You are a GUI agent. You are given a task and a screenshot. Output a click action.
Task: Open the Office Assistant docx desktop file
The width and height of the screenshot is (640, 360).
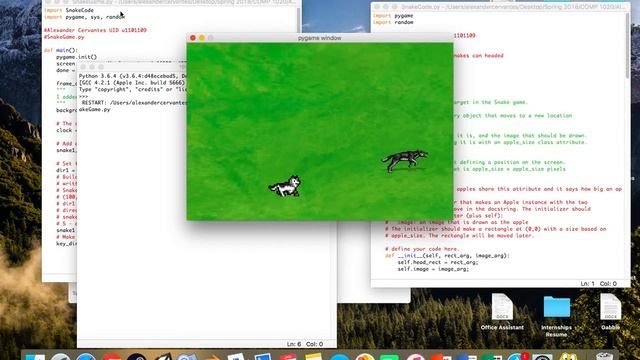point(502,311)
